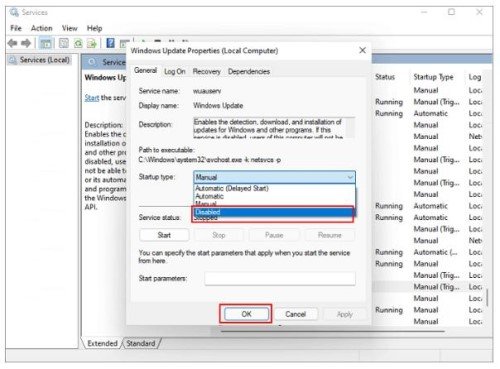Sort by the Startup Type column header

coord(433,77)
